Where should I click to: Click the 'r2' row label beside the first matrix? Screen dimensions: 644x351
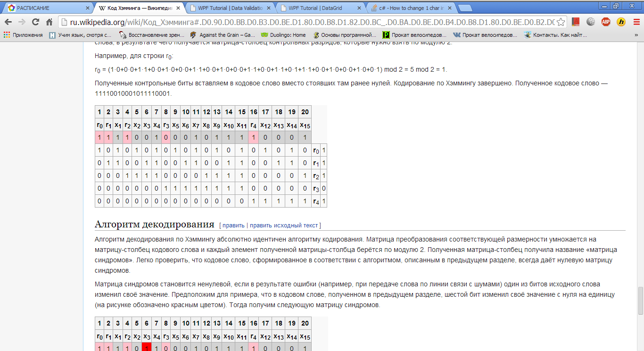pos(316,176)
